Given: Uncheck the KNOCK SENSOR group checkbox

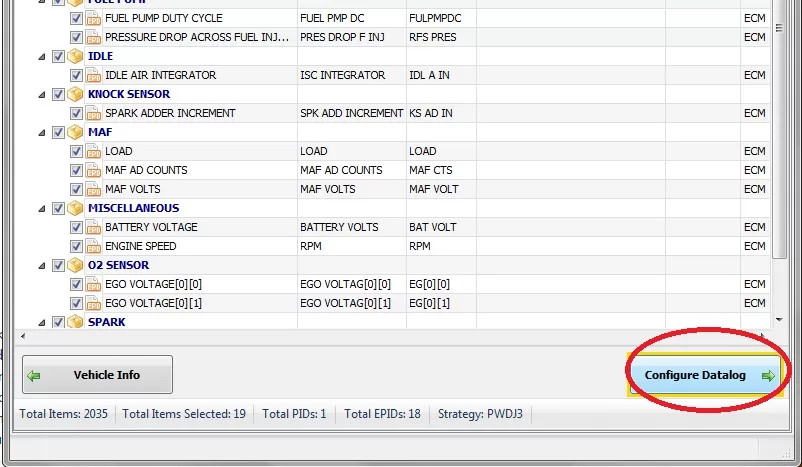Looking at the screenshot, I should click(58, 94).
